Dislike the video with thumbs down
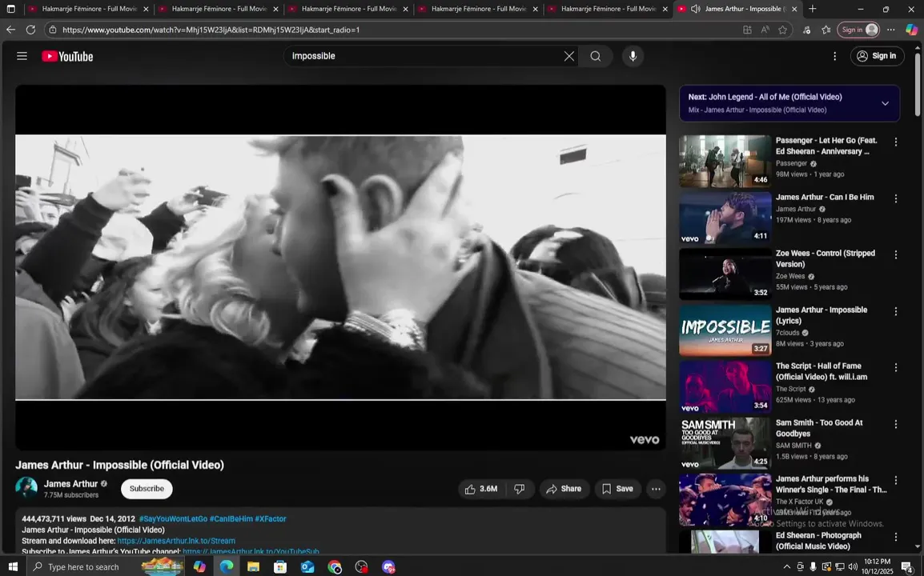The width and height of the screenshot is (924, 576). coord(519,489)
